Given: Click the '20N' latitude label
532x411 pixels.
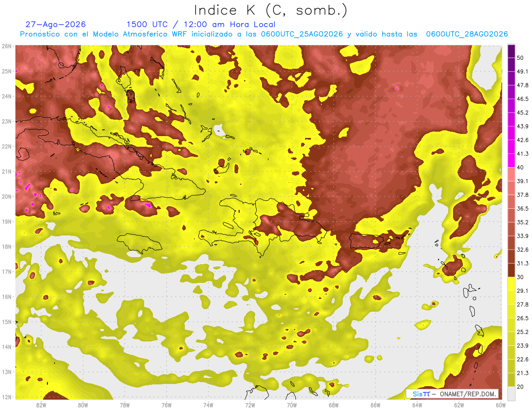Looking at the screenshot, I should [7, 196].
